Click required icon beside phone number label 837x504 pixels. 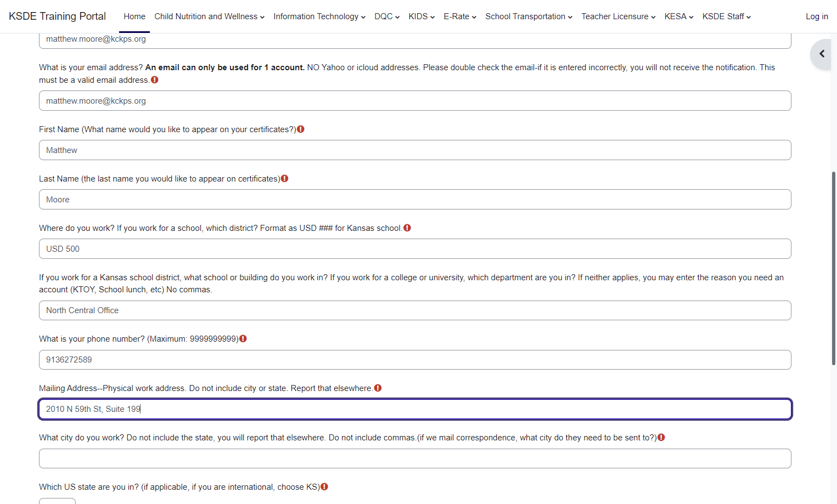tap(243, 339)
